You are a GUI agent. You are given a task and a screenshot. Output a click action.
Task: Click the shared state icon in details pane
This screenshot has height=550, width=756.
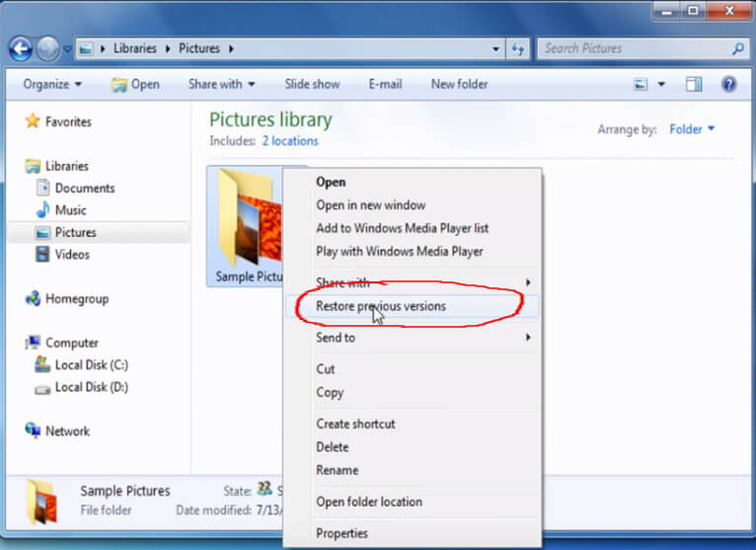[265, 489]
